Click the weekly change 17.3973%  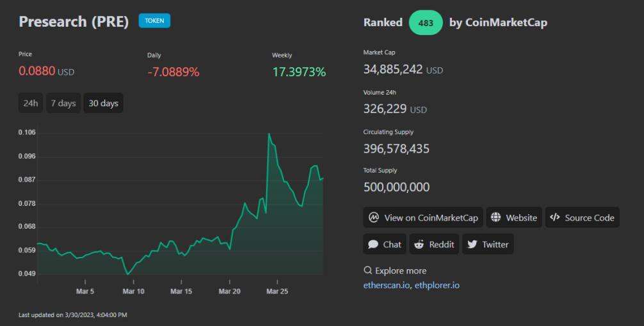tap(299, 72)
